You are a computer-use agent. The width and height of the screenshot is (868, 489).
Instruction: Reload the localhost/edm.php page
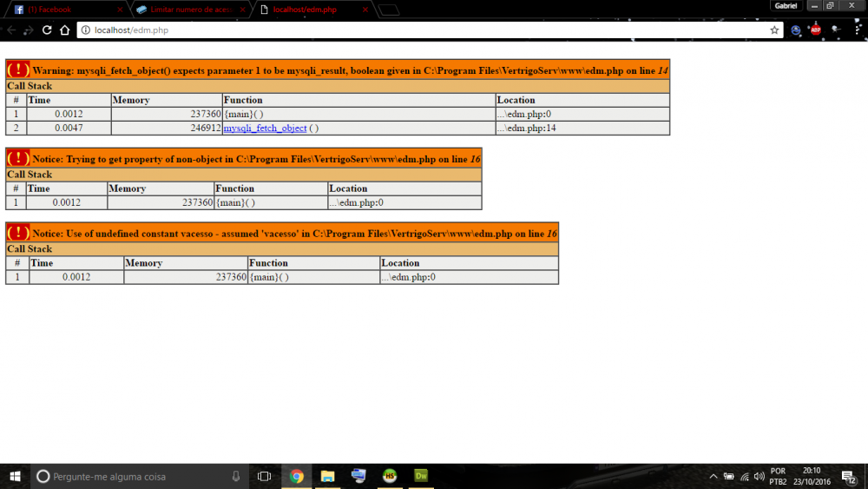tap(47, 30)
